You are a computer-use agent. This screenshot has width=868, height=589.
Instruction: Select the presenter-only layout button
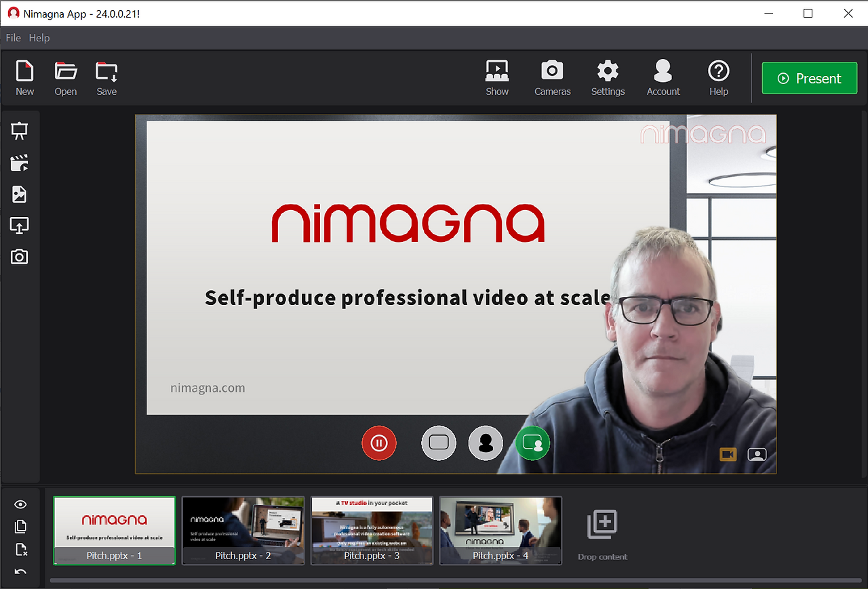486,443
